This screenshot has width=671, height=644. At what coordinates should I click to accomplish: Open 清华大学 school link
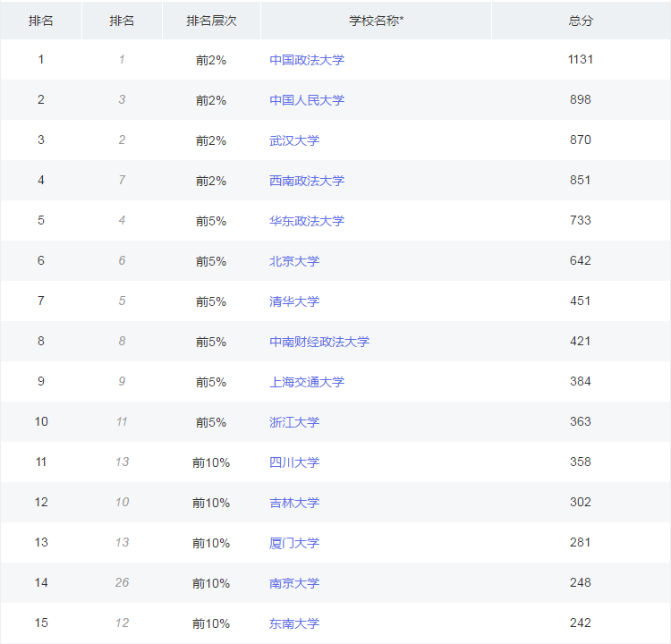(294, 301)
